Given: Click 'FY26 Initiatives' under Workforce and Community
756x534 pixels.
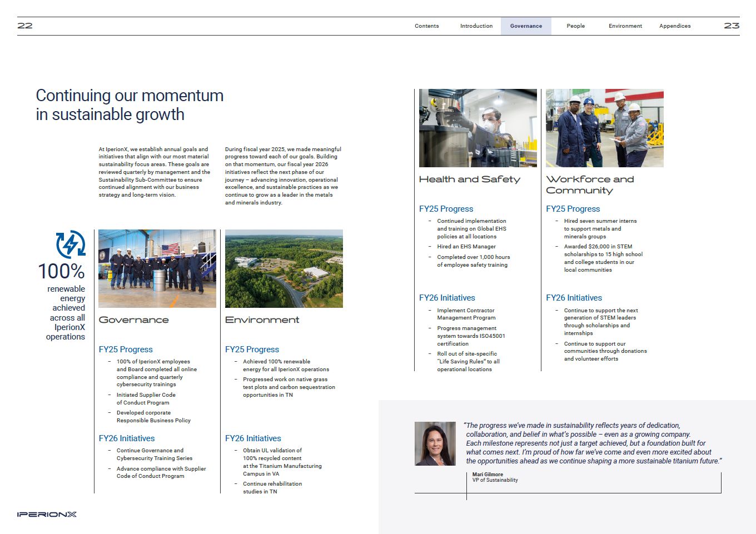Looking at the screenshot, I should pos(574,298).
